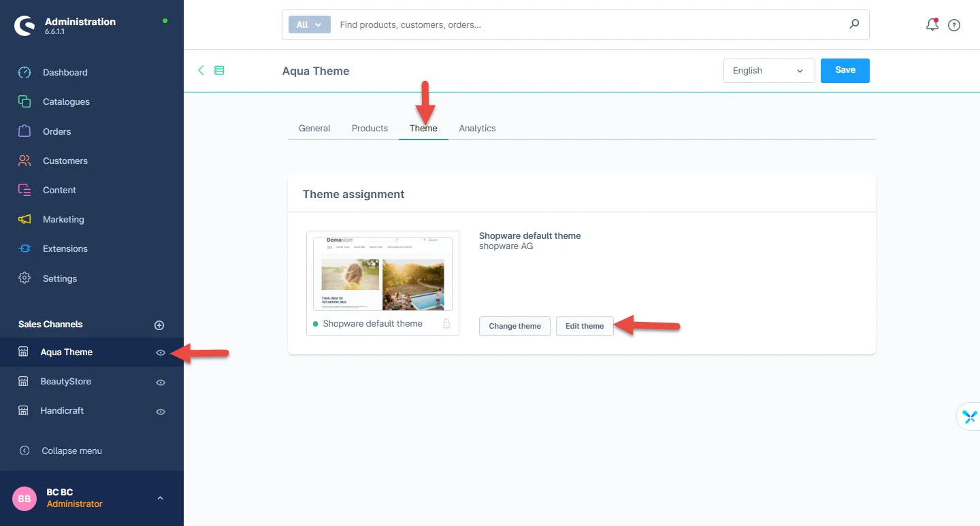Expand the BC BC user menu

coord(160,498)
